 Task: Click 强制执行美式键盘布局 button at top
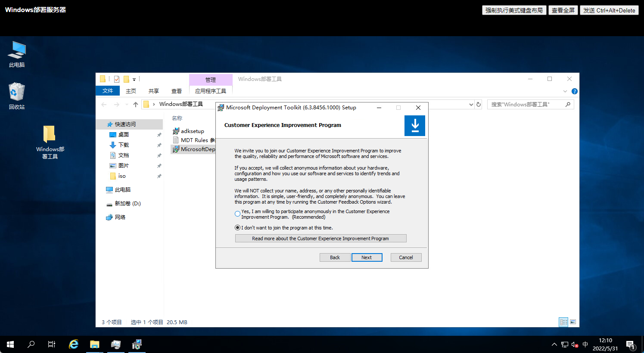pyautogui.click(x=514, y=10)
